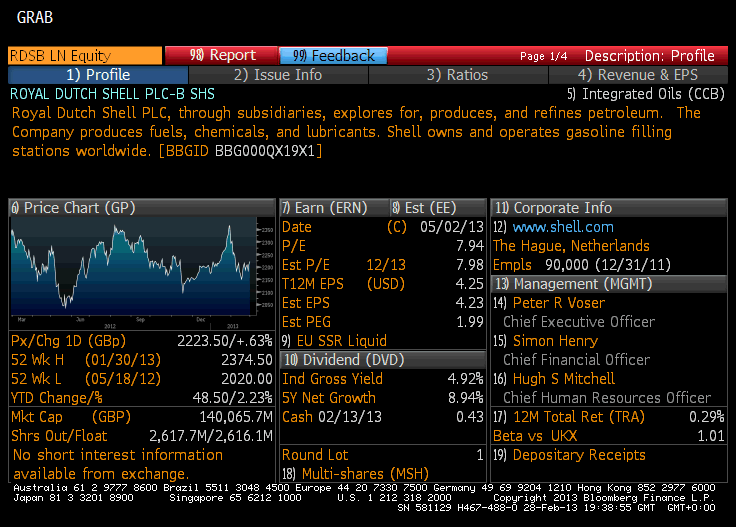The image size is (736, 527).
Task: Open Hugh S Mitchell's profile
Action: tap(563, 379)
